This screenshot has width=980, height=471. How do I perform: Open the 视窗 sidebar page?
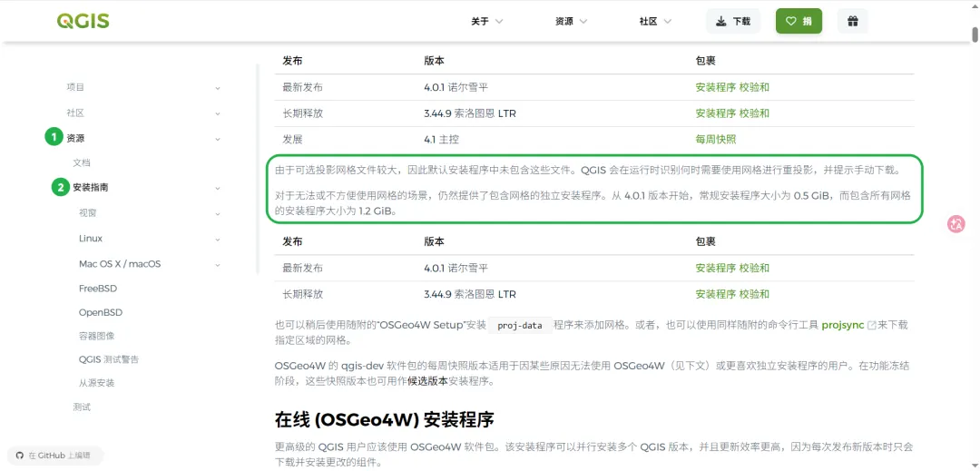point(88,213)
